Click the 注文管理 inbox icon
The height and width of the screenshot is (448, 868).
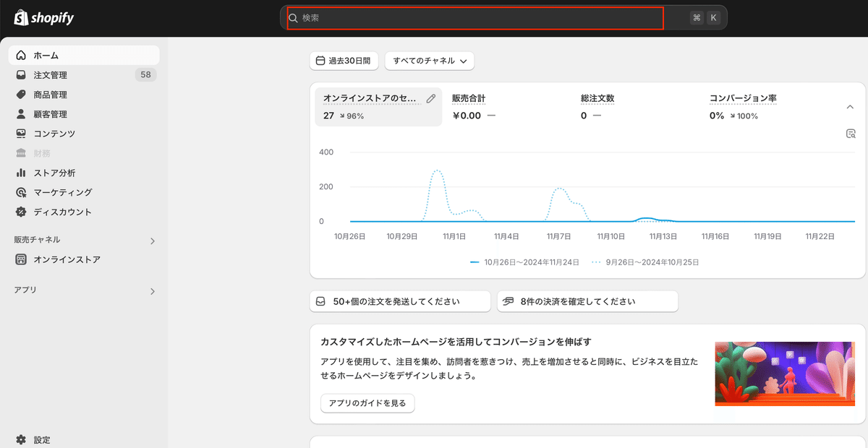[21, 74]
